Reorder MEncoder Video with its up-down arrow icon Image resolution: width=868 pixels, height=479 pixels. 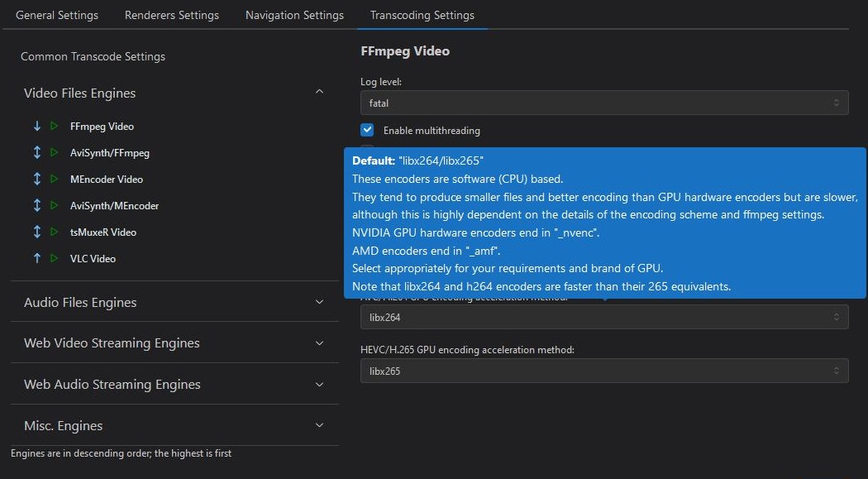click(37, 179)
